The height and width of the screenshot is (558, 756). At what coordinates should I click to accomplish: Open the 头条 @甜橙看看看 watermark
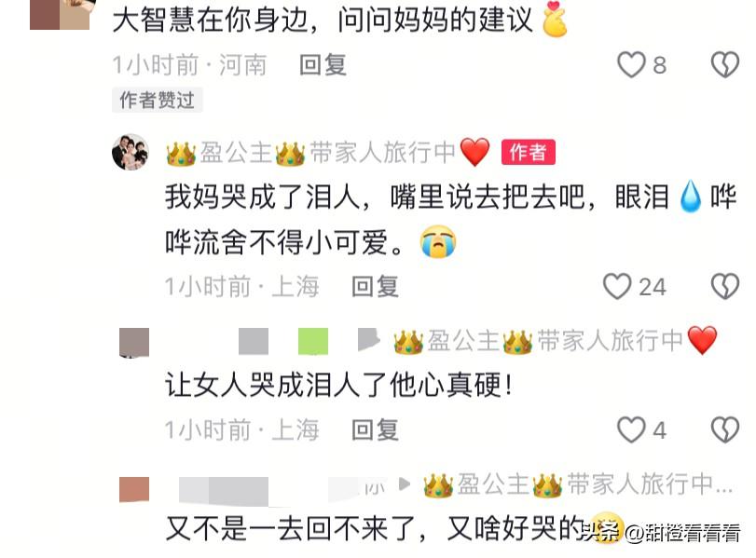pos(661,532)
